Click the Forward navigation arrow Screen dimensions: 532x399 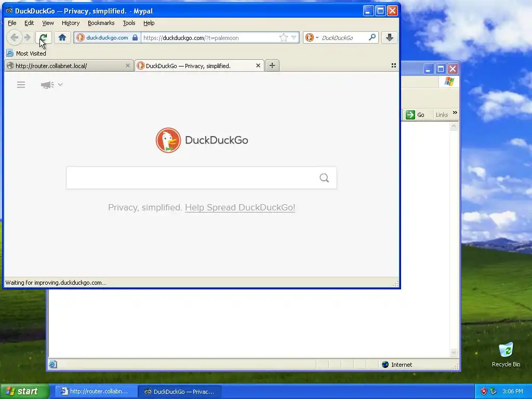point(28,37)
